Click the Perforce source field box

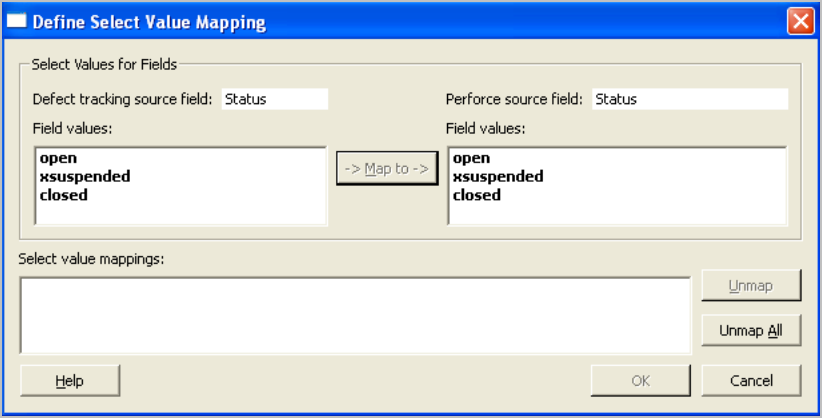click(689, 99)
